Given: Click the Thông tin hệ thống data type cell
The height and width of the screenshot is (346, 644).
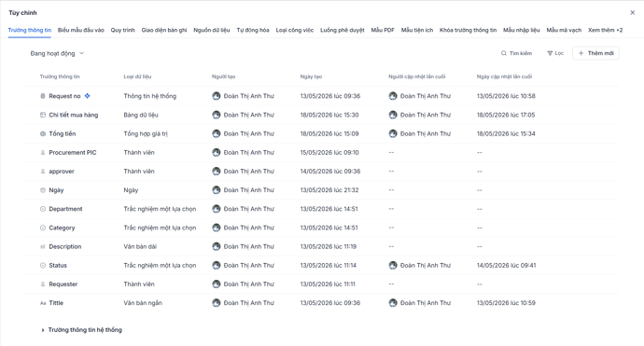Looking at the screenshot, I should point(150,96).
